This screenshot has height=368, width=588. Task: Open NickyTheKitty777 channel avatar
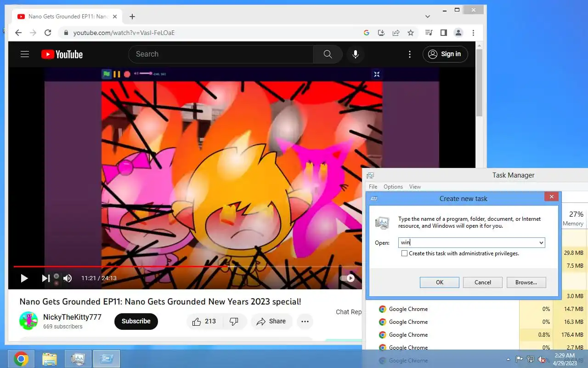click(28, 321)
